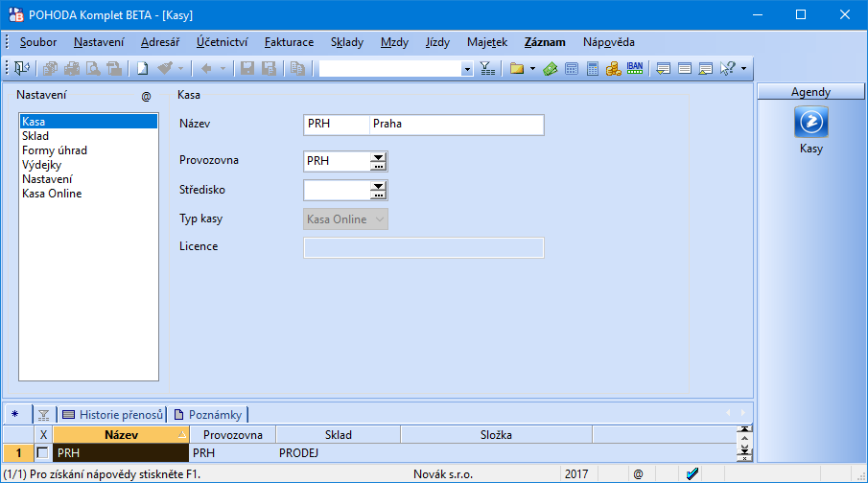This screenshot has width=868, height=483.
Task: Expand the back arrow dropdown arrow
Action: point(223,69)
